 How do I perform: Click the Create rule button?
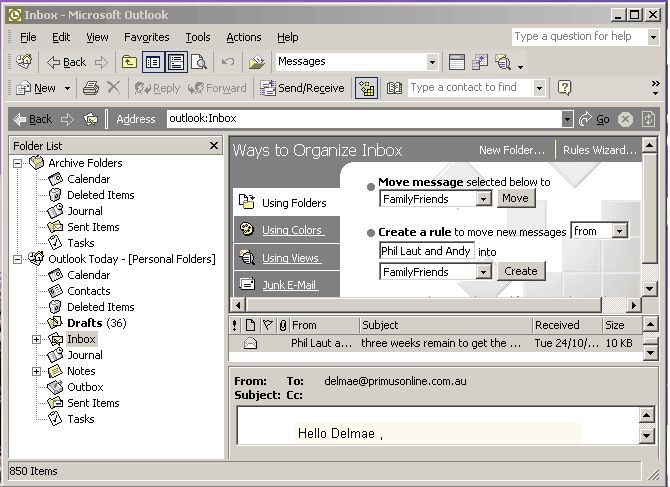[521, 271]
